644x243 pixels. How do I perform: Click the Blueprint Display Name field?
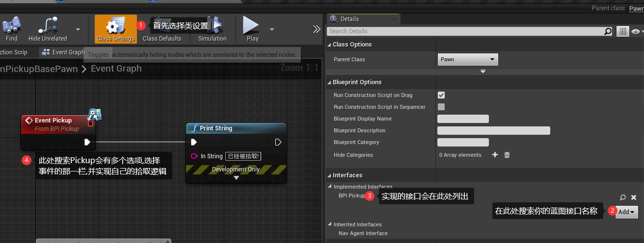[x=463, y=119]
